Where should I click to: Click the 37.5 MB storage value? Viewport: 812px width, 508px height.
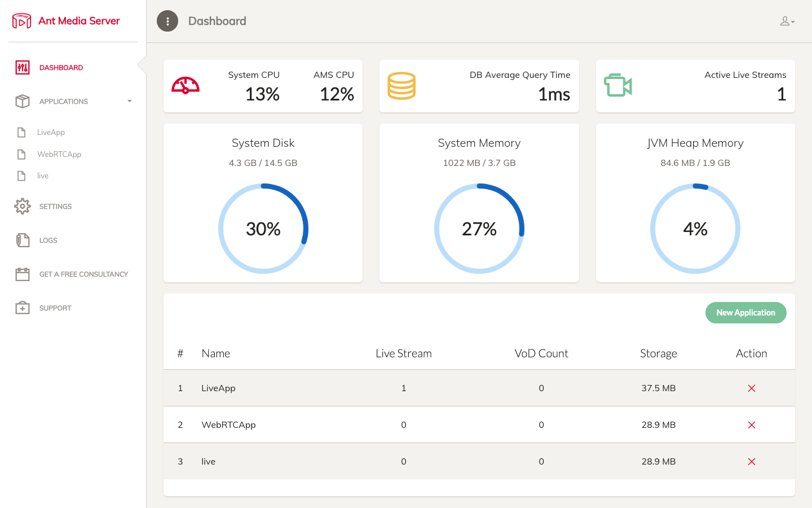coord(659,388)
